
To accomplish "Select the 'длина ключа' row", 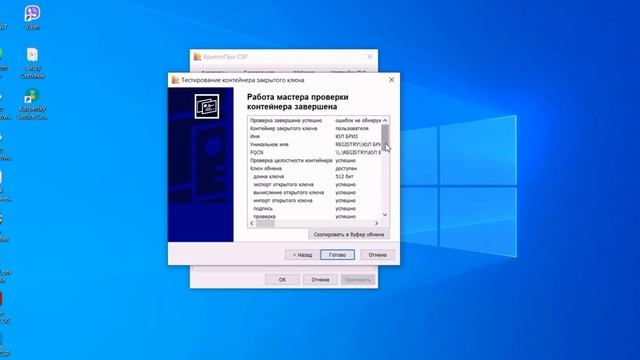I will (314, 176).
